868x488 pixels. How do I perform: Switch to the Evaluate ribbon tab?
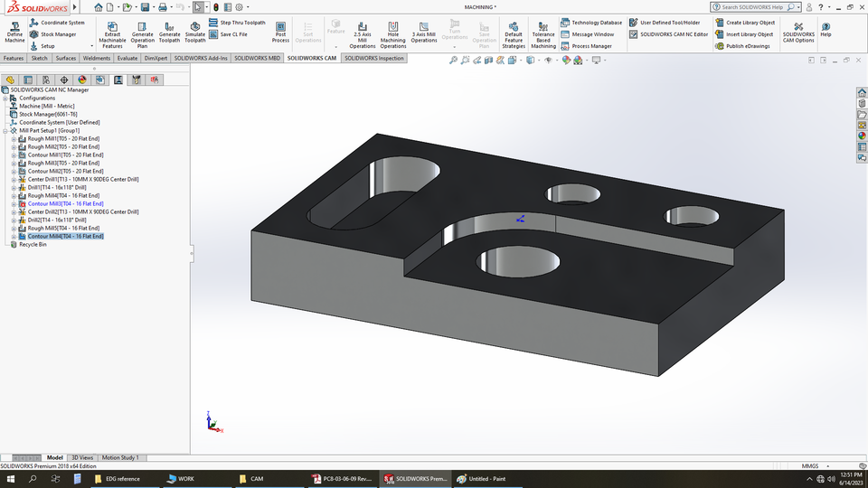(127, 58)
